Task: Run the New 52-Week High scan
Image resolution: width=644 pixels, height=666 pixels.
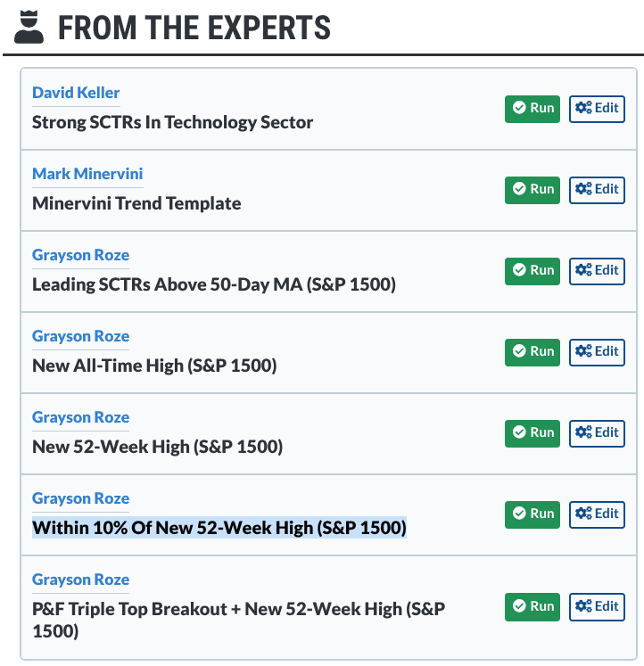Action: pos(533,433)
